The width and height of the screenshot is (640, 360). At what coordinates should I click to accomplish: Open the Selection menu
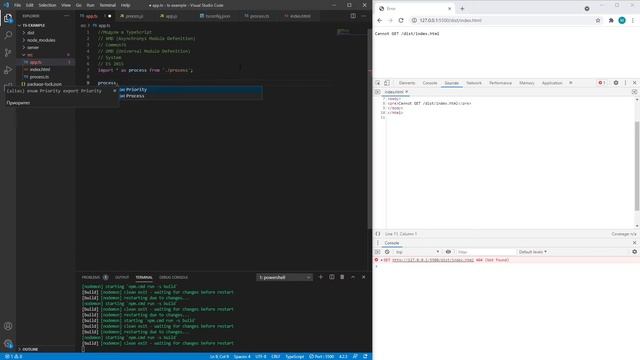[47, 5]
